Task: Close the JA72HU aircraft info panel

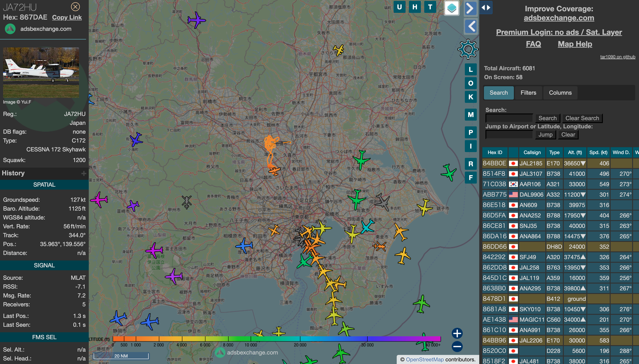Action: click(x=75, y=7)
